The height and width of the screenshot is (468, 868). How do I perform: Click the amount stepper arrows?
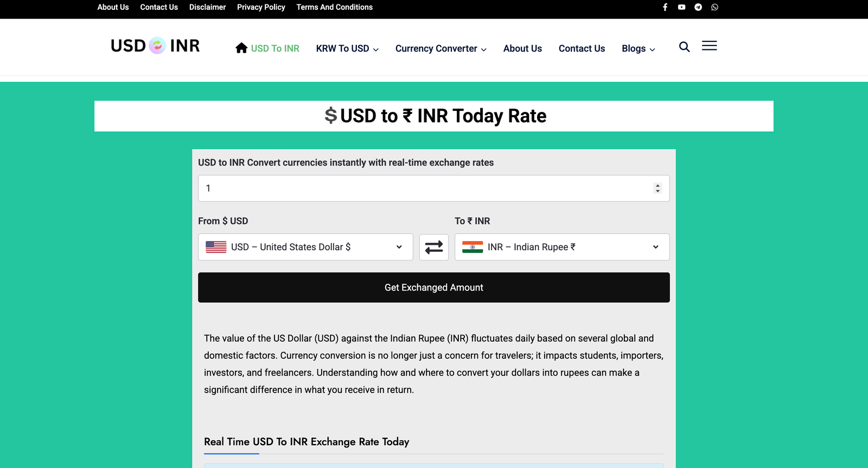click(658, 188)
